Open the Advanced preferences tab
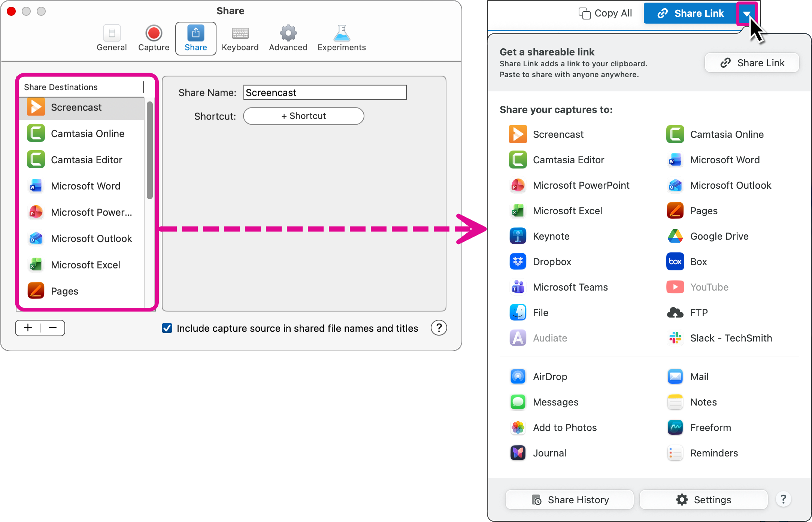 click(288, 38)
